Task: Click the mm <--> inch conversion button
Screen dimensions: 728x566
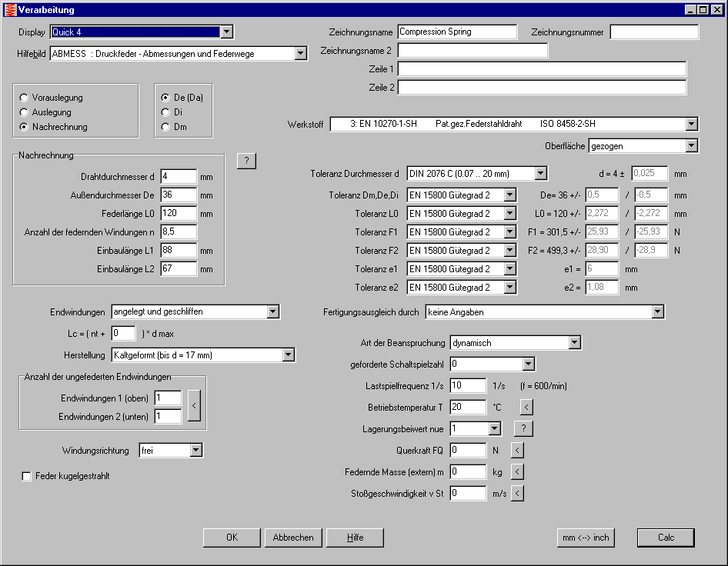Action: [x=586, y=538]
